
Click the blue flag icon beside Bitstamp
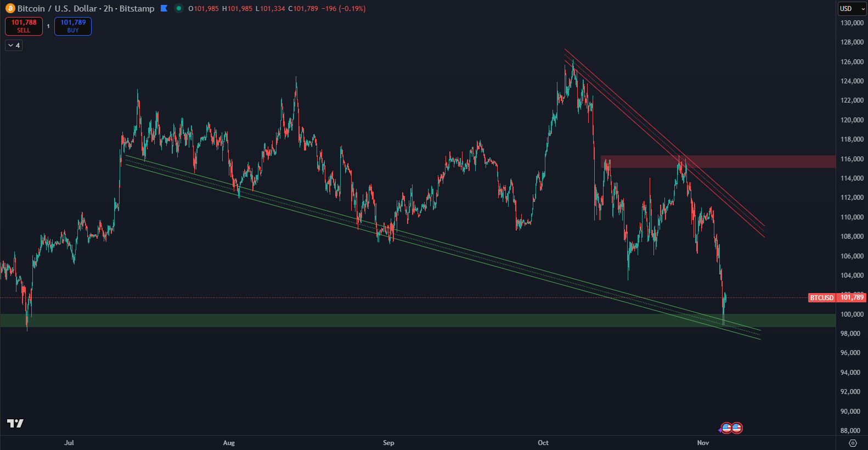pos(164,8)
